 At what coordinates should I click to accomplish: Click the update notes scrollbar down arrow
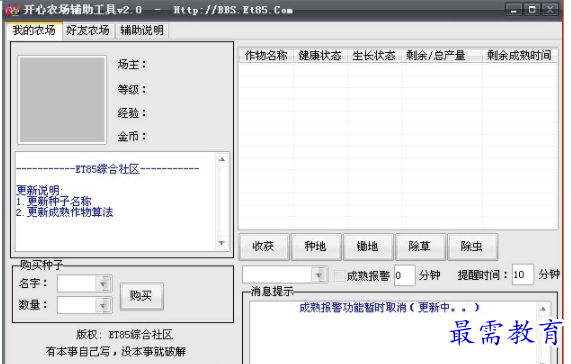[x=222, y=243]
